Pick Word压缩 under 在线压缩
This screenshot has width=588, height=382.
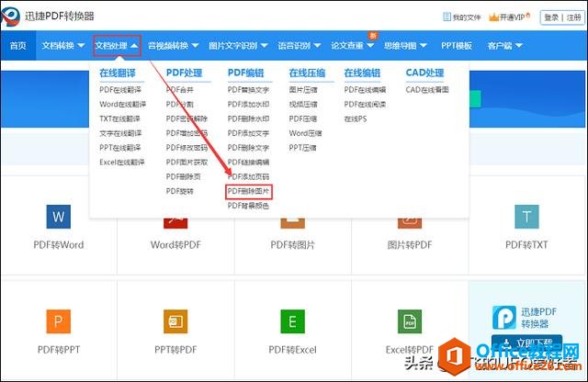pos(306,133)
